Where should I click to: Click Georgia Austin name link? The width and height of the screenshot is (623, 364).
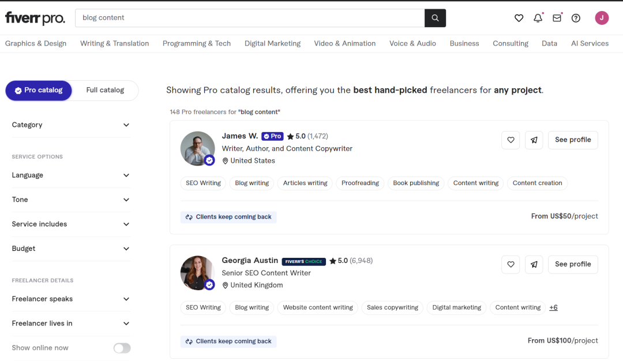pos(250,260)
